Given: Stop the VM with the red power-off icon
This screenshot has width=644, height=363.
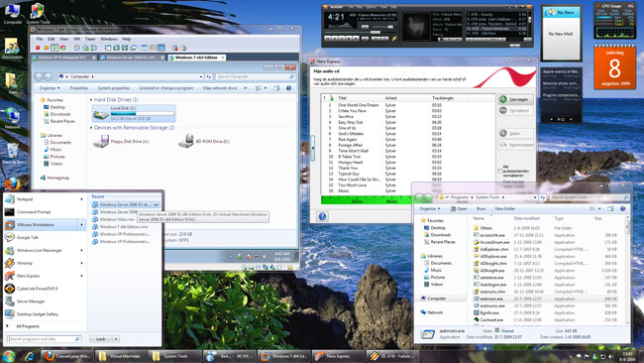Looking at the screenshot, I should [x=38, y=48].
